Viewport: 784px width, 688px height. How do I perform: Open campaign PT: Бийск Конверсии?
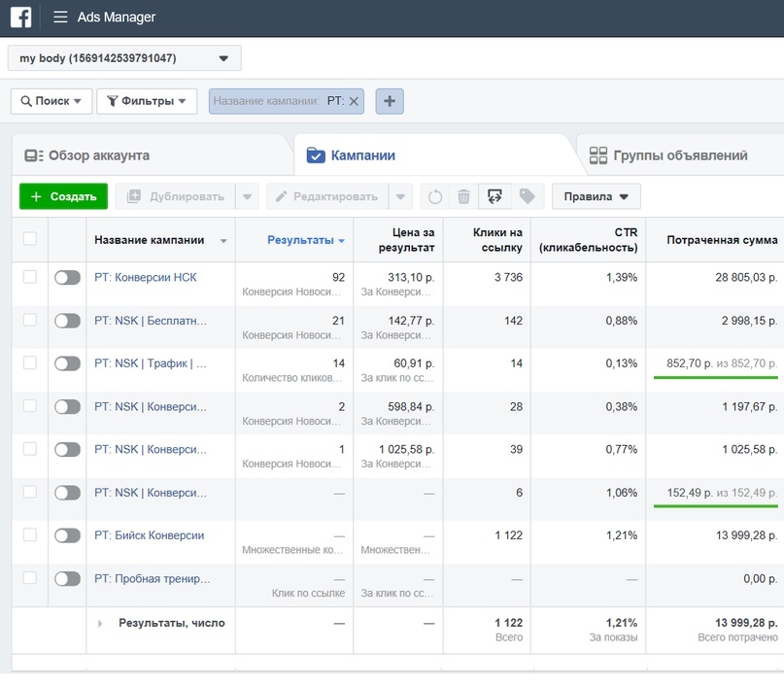[x=149, y=535]
